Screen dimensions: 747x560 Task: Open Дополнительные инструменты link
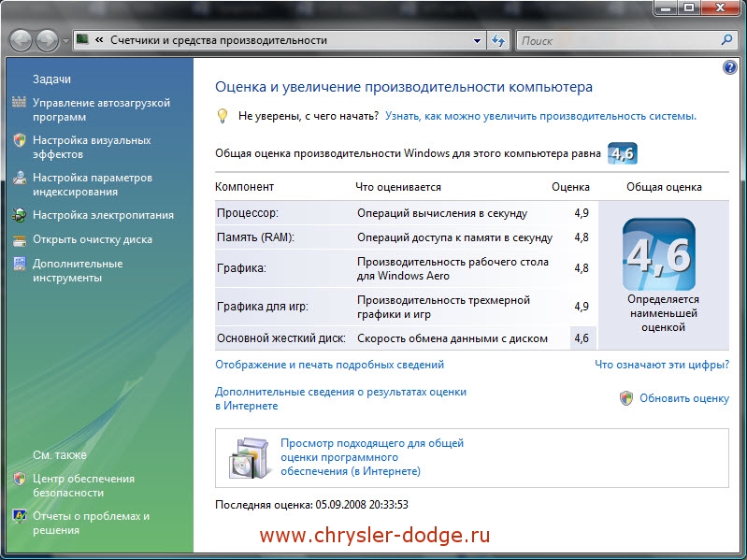pyautogui.click(x=78, y=270)
